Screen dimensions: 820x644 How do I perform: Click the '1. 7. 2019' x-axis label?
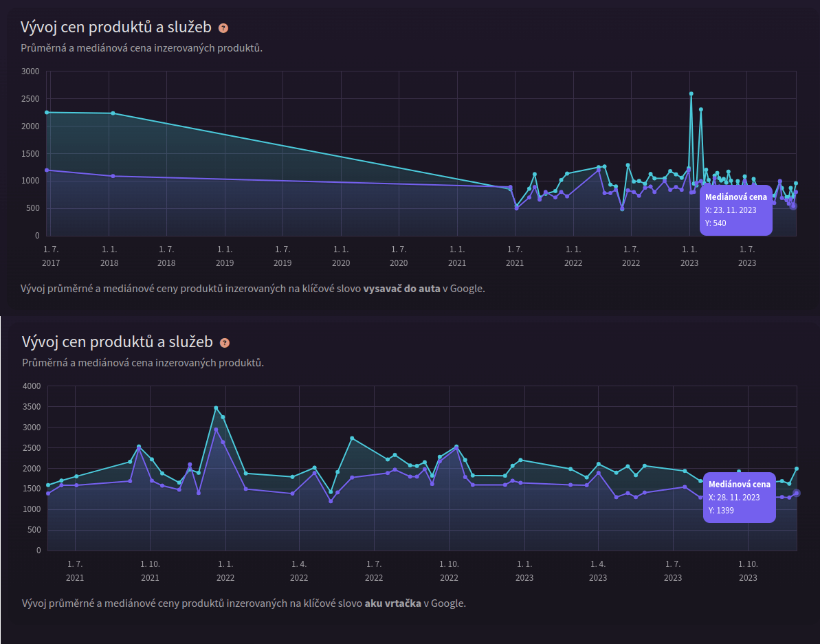tap(283, 256)
